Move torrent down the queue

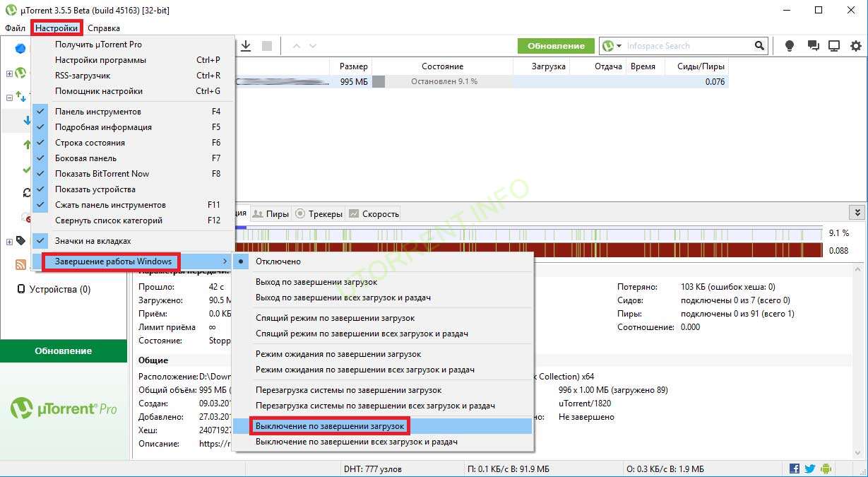click(313, 46)
